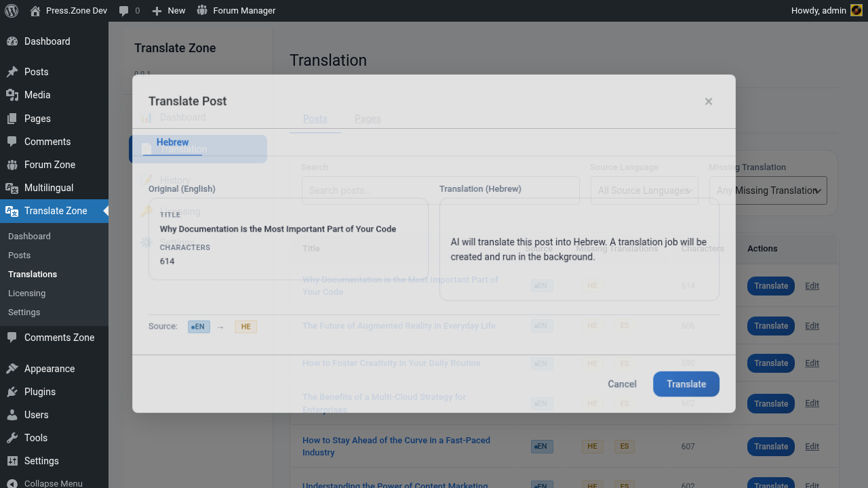Click the HE target badge in the dialog footer
The width and height of the screenshot is (868, 488).
245,327
